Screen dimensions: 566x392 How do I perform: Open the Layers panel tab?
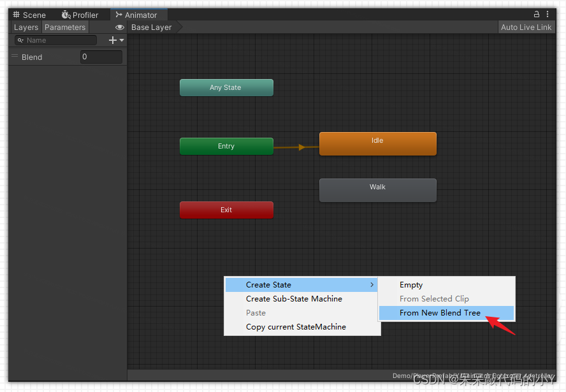click(26, 27)
